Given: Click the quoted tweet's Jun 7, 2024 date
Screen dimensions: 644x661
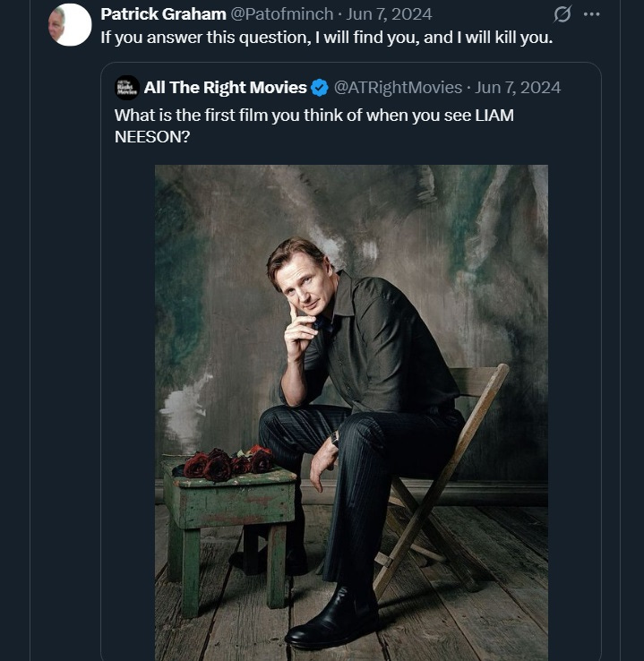Looking at the screenshot, I should coord(519,87).
